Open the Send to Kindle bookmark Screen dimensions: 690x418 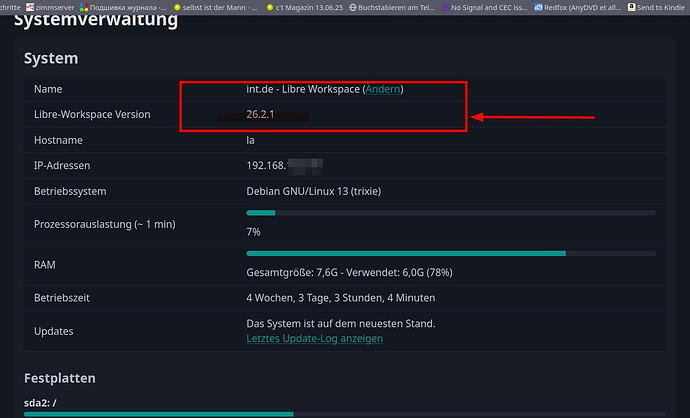pyautogui.click(x=656, y=7)
